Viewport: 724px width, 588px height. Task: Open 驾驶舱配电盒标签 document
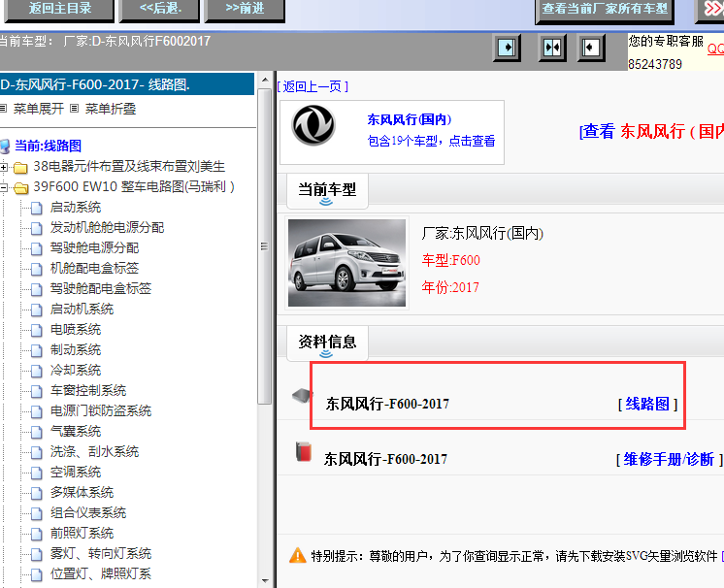(x=101, y=288)
